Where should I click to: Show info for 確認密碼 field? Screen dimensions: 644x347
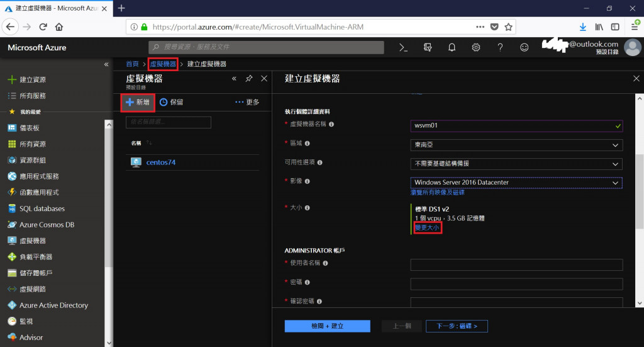click(319, 302)
